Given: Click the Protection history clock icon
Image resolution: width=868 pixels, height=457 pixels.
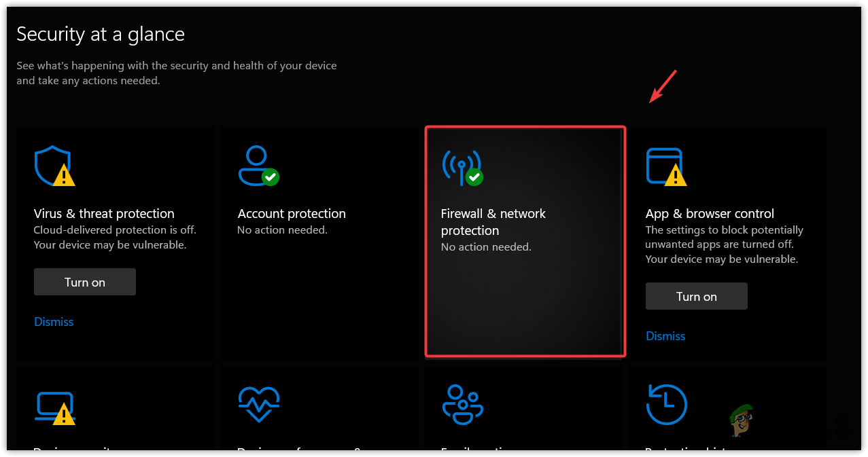Looking at the screenshot, I should 666,404.
